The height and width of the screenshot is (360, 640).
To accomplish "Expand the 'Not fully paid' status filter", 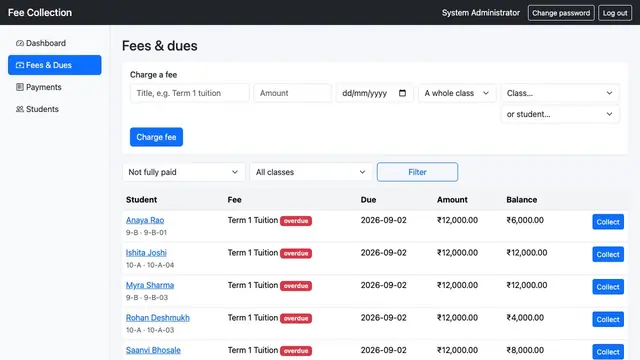I will (183, 172).
